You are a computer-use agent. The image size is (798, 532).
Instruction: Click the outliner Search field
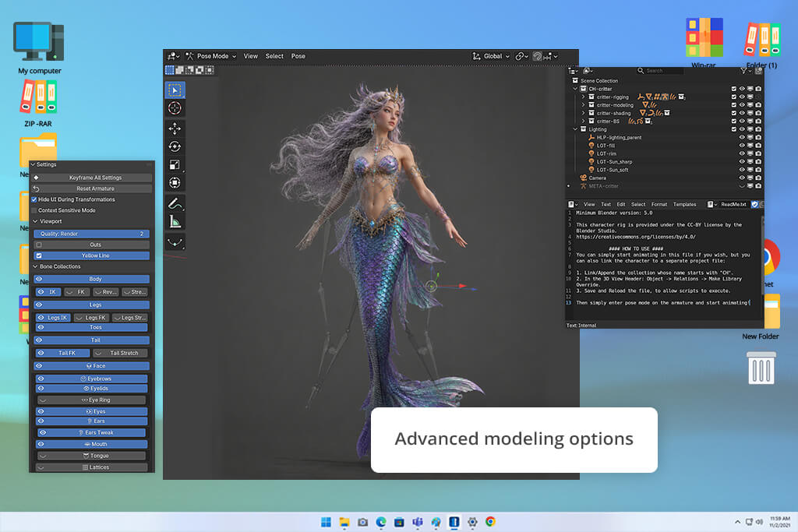(659, 71)
